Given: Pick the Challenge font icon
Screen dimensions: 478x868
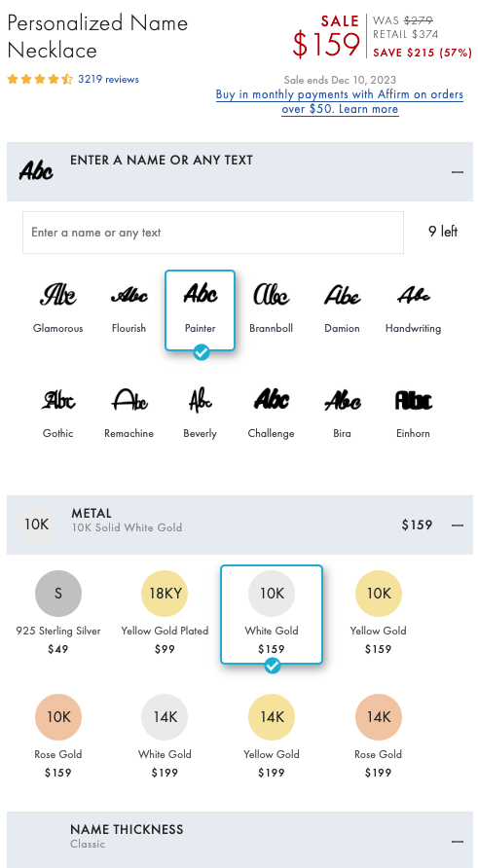Looking at the screenshot, I should pyautogui.click(x=271, y=400).
